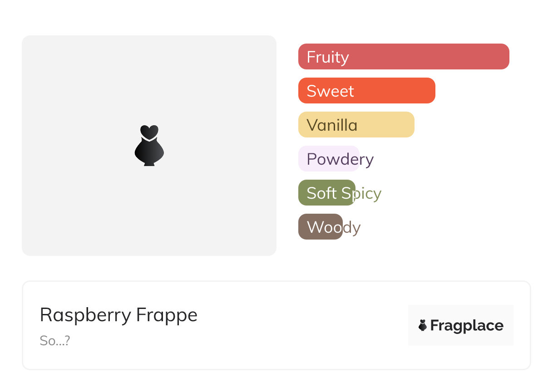Image resolution: width=553 pixels, height=392 pixels.
Task: Open the Raspberry Frappe fragrance title
Action: (118, 315)
